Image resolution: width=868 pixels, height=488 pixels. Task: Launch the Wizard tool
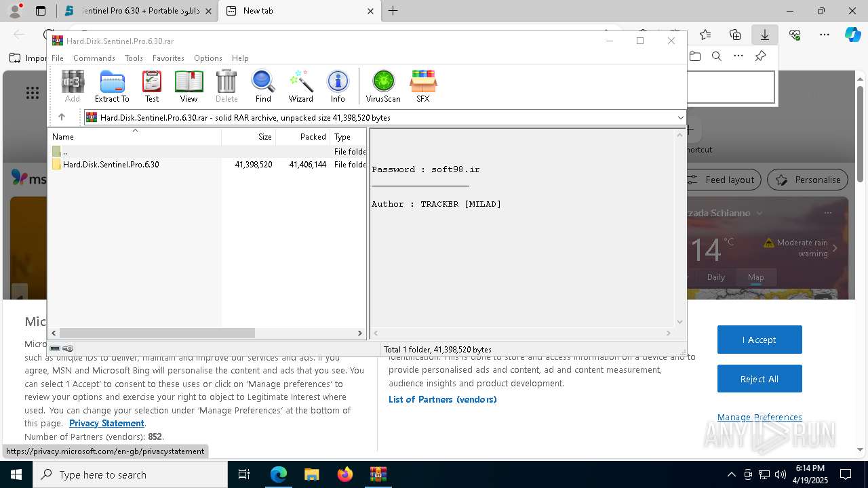click(x=300, y=86)
